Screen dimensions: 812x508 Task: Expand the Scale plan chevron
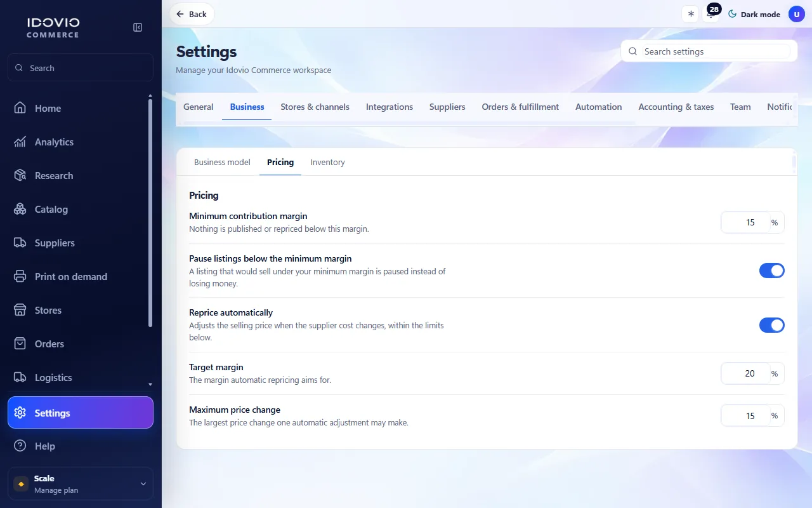(143, 484)
